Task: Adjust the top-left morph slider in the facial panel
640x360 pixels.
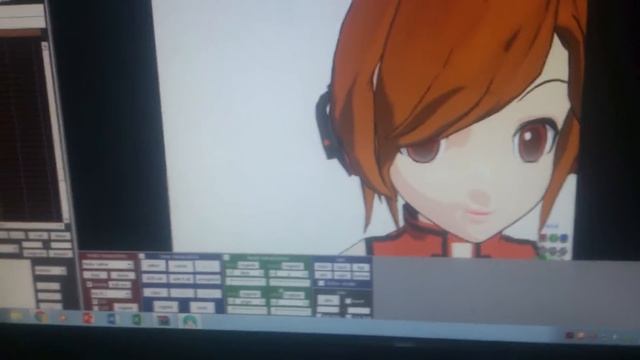Action: pyautogui.click(x=246, y=282)
